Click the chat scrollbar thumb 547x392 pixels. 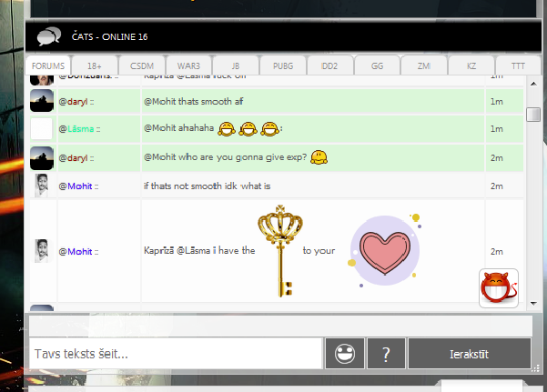pos(533,115)
